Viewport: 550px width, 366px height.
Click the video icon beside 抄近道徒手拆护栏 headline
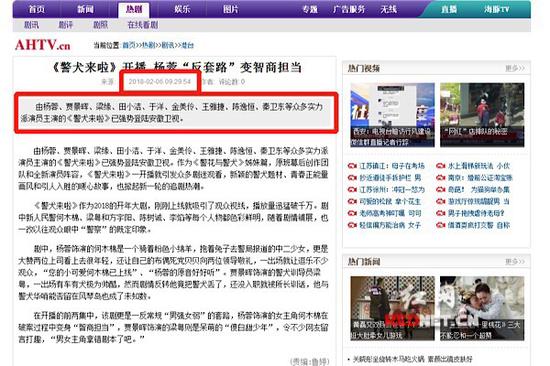tap(352, 178)
